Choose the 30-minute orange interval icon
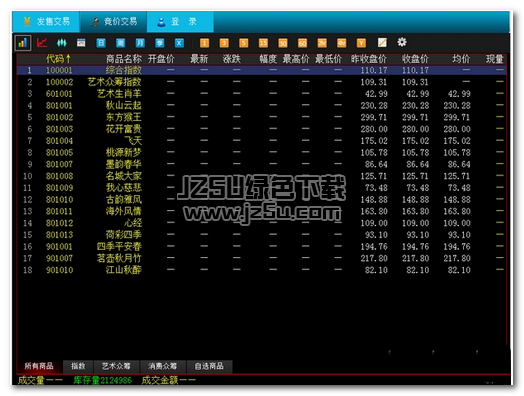 pyautogui.click(x=283, y=43)
